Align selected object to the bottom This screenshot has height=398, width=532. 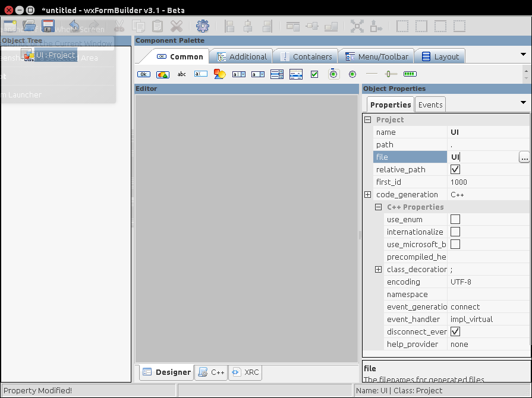click(331, 26)
